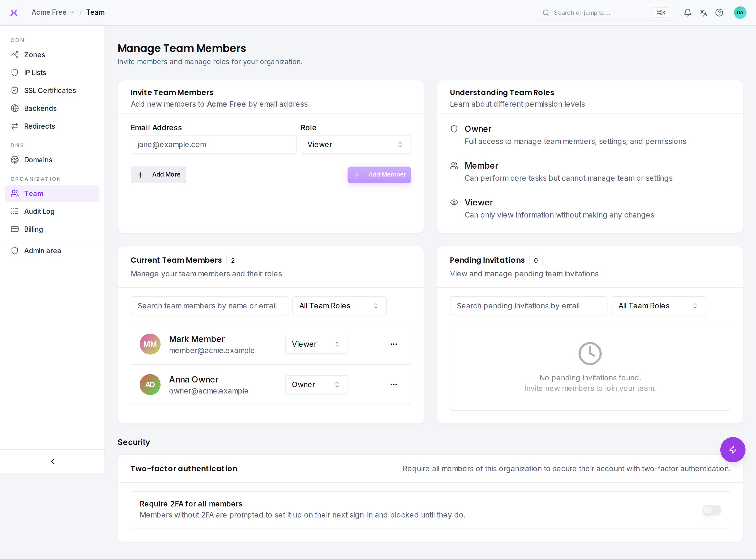This screenshot has width=756, height=559.
Task: Click the Domains globe icon
Action: pyautogui.click(x=14, y=160)
